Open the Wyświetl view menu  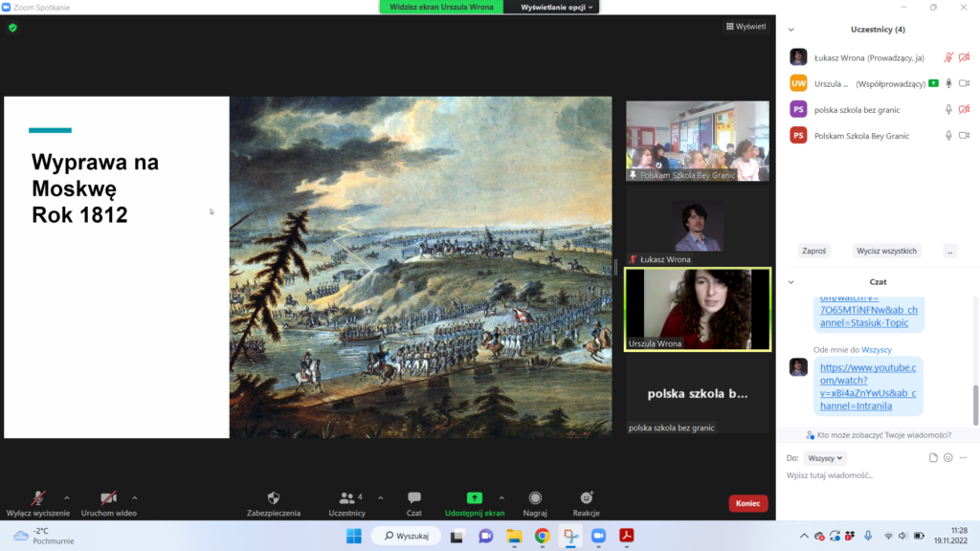pyautogui.click(x=746, y=27)
